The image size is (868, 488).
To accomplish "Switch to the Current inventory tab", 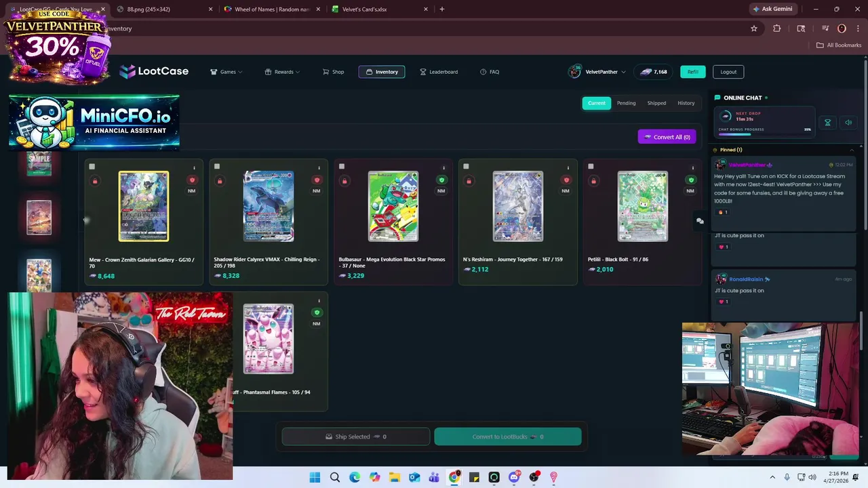I will pyautogui.click(x=597, y=103).
